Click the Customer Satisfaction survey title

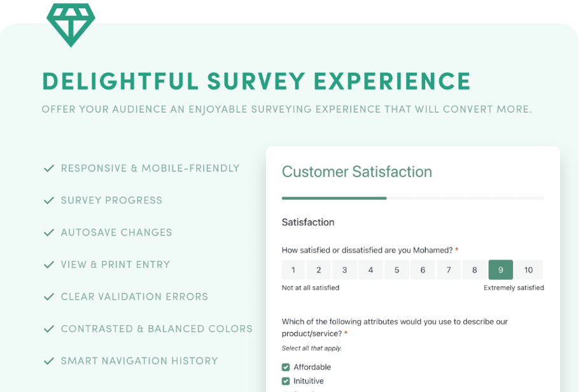[356, 172]
